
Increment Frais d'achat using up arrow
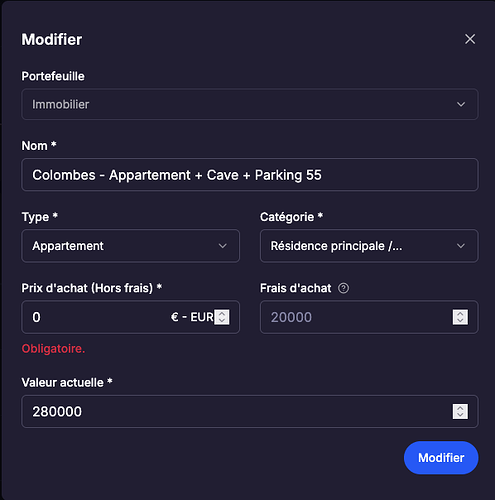click(x=460, y=314)
